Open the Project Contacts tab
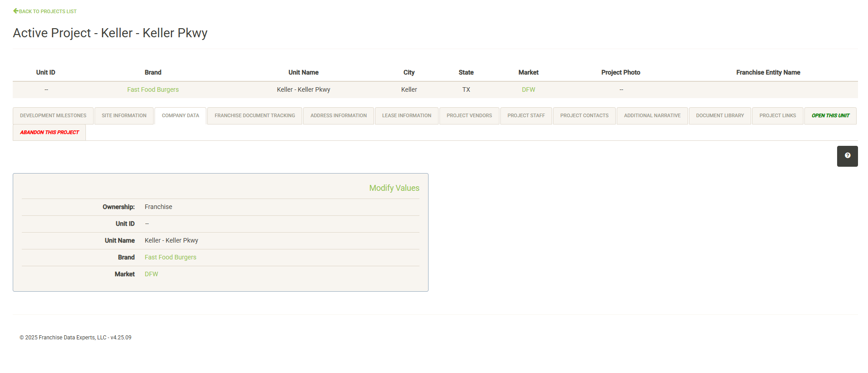 point(584,116)
